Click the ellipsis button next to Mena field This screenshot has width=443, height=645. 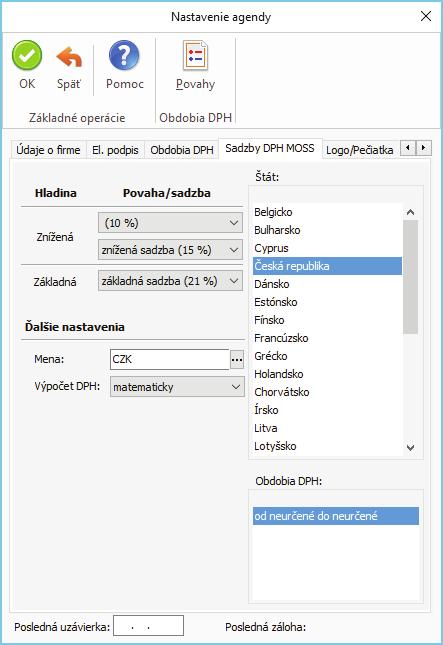(x=237, y=360)
